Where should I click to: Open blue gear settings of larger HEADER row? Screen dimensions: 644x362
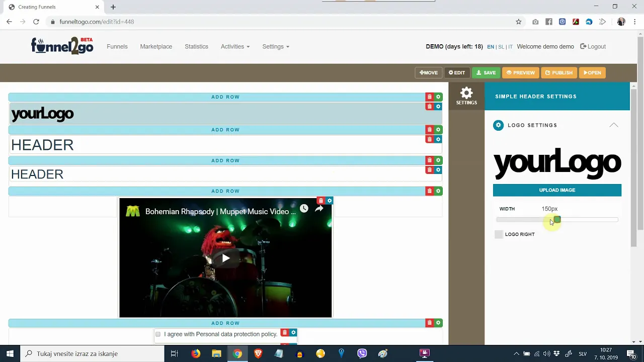(438, 139)
